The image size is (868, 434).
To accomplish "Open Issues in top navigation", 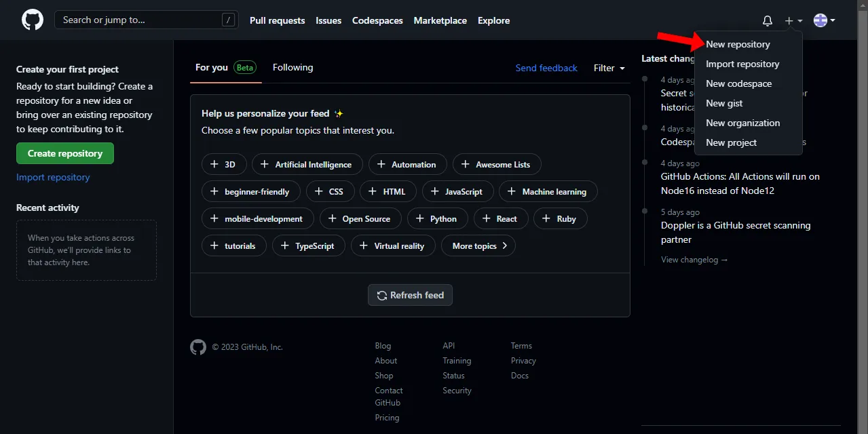I will pos(328,20).
